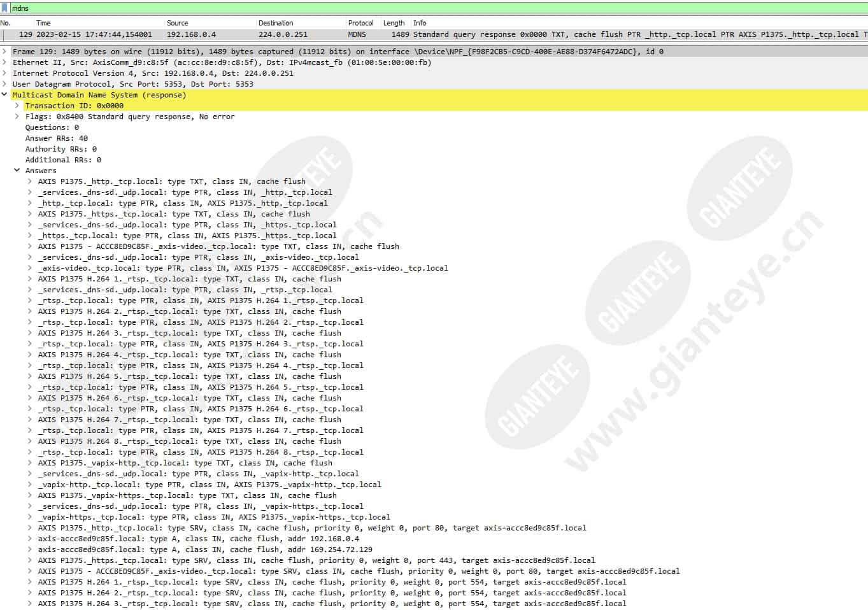Collapse the Answers tree node
This screenshot has height=610, width=868.
(17, 171)
